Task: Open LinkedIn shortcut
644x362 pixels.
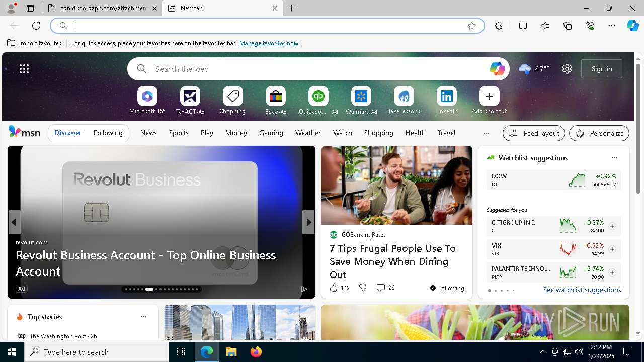Action: point(446,101)
